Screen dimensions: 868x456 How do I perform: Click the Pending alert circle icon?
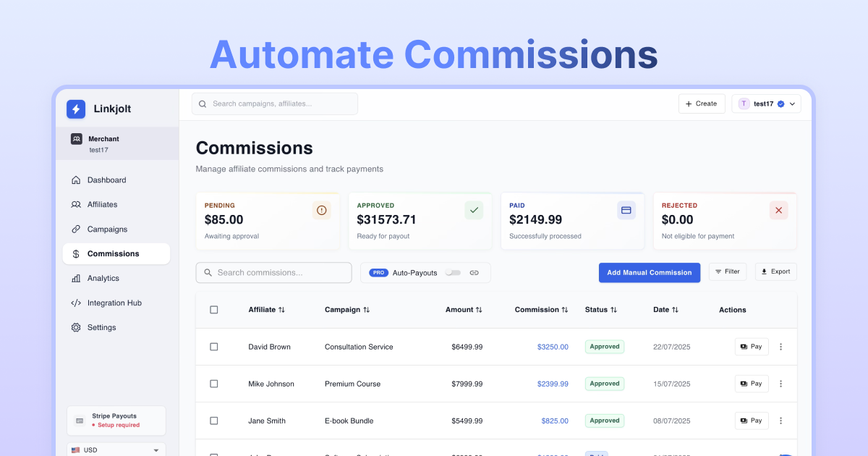pos(322,210)
